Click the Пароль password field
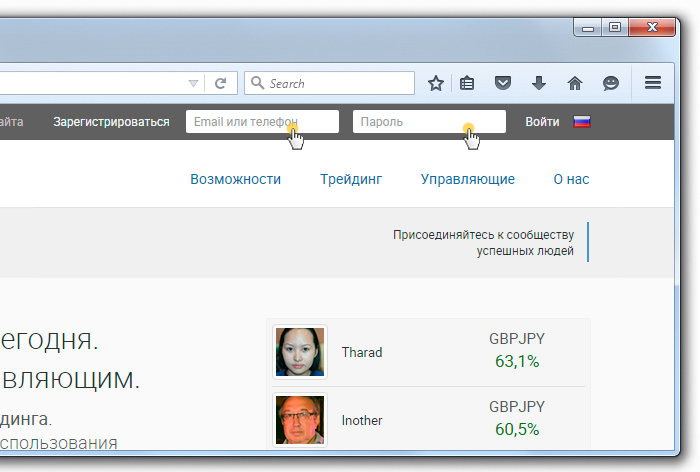The width and height of the screenshot is (700, 472). pyautogui.click(x=429, y=121)
